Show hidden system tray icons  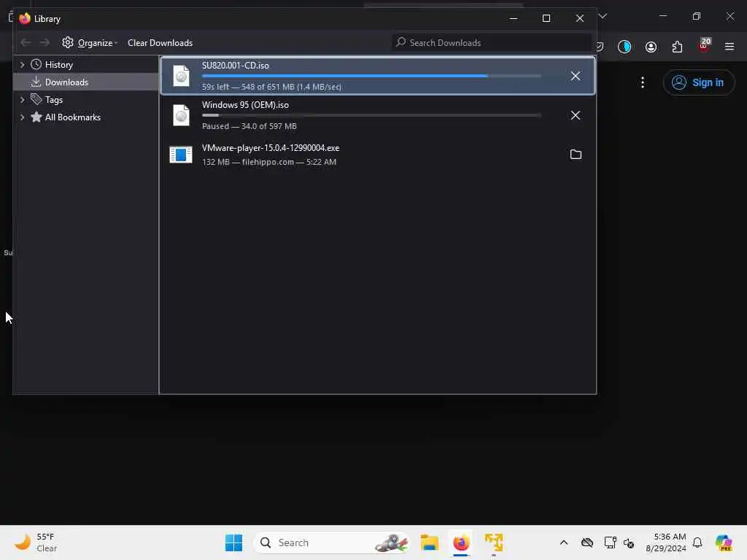tap(564, 542)
